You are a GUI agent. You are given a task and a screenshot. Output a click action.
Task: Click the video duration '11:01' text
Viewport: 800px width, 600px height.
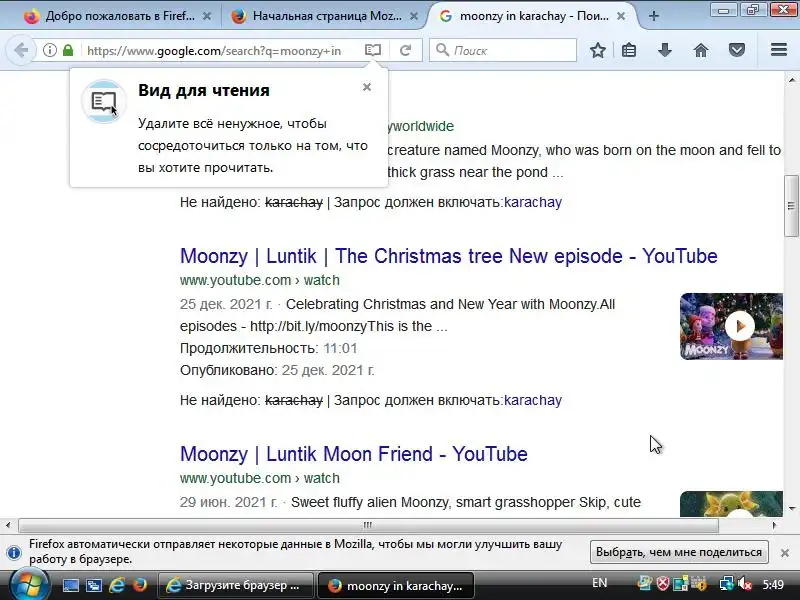point(340,348)
